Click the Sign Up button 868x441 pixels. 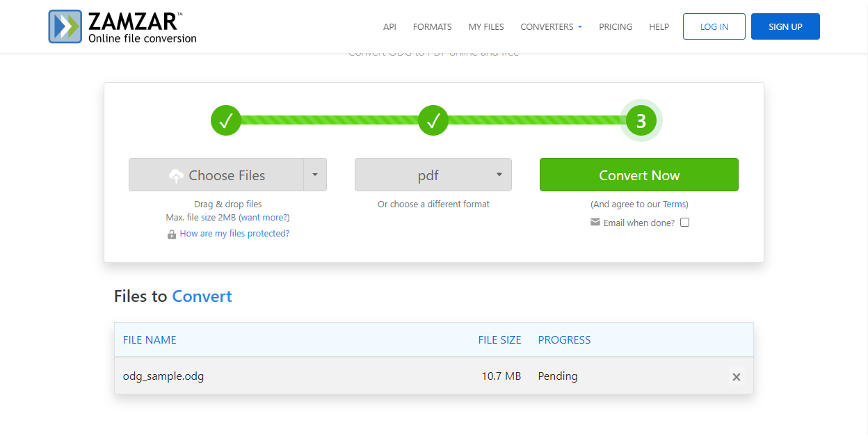coord(785,26)
